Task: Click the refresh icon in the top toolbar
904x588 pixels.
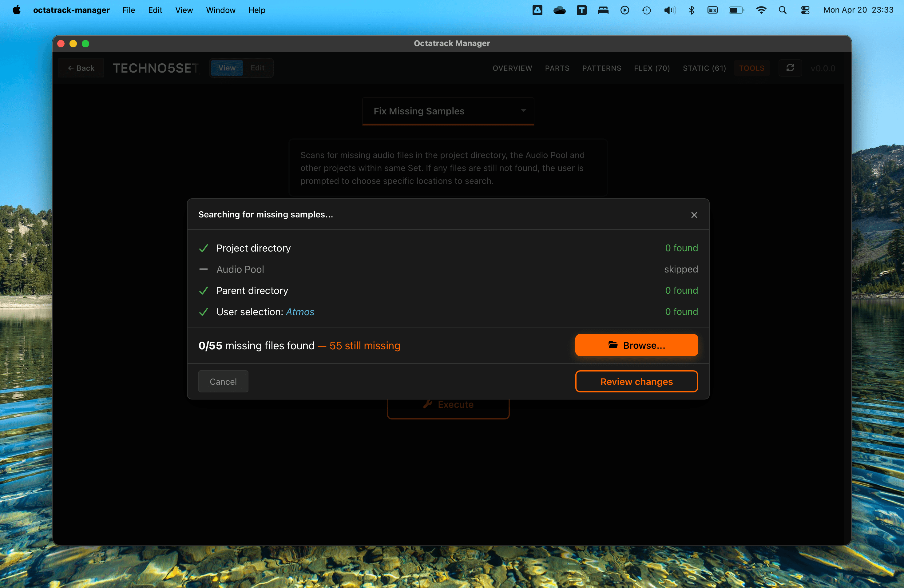Action: pos(791,68)
